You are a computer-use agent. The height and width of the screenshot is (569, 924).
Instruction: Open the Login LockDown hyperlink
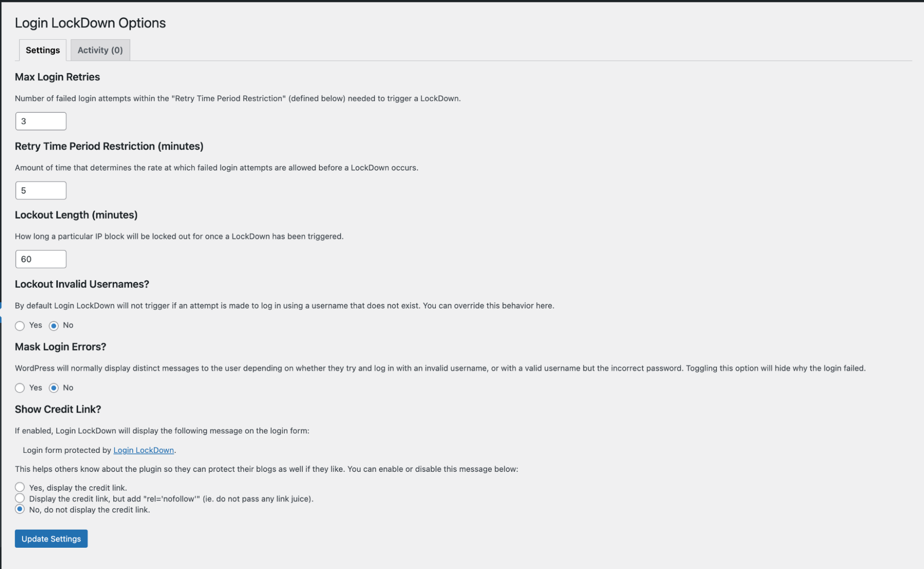(144, 450)
